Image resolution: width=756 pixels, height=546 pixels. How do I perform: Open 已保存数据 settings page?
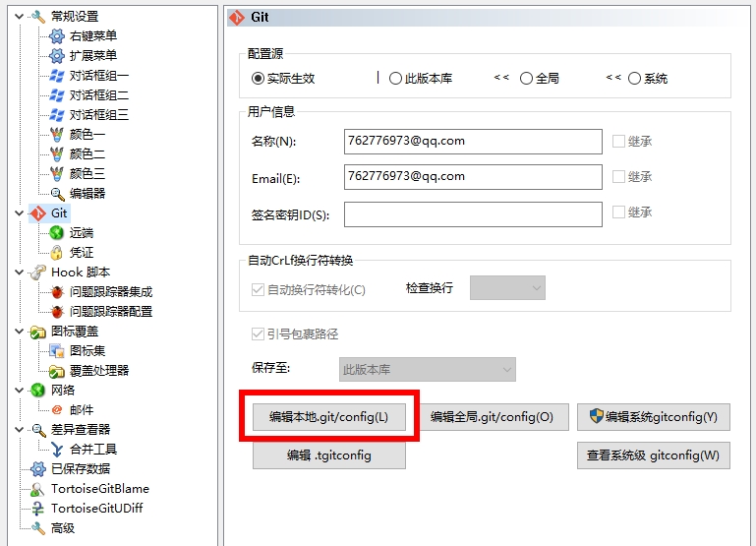click(x=81, y=469)
